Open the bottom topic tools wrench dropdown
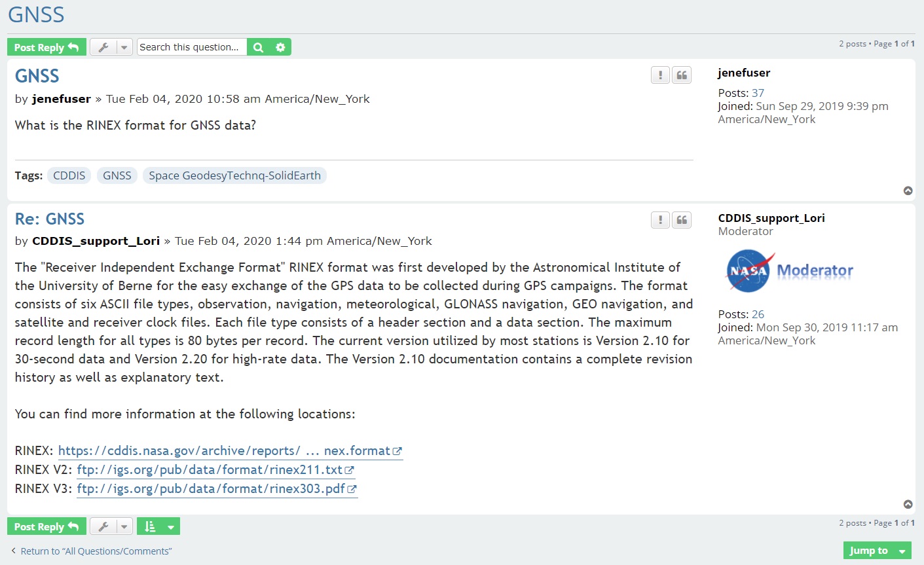 point(111,526)
